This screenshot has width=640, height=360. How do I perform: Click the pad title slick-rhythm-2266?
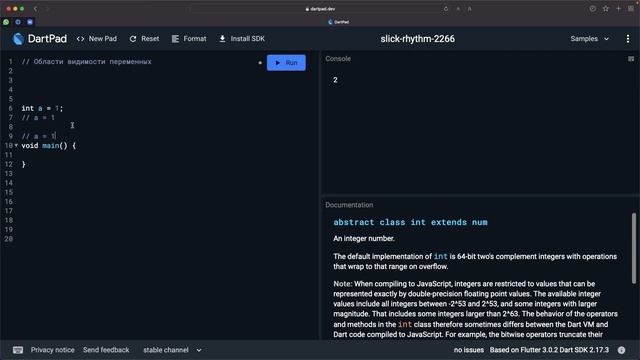[418, 39]
